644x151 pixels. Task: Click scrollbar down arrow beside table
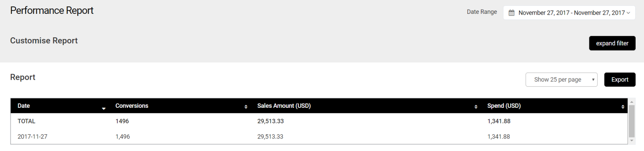point(632,141)
